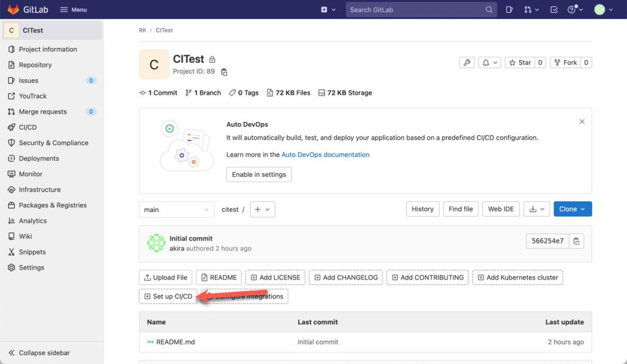Image resolution: width=627 pixels, height=364 pixels.
Task: Click the private project lock icon
Action: coord(212,59)
